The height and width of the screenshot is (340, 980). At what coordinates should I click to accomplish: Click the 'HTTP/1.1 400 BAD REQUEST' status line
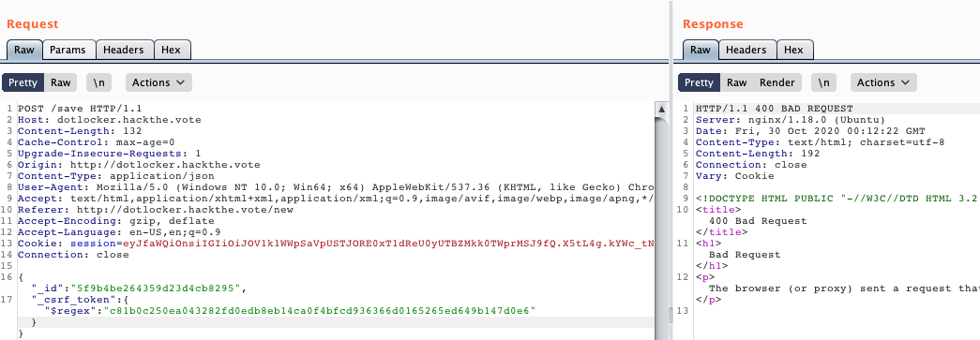(775, 109)
